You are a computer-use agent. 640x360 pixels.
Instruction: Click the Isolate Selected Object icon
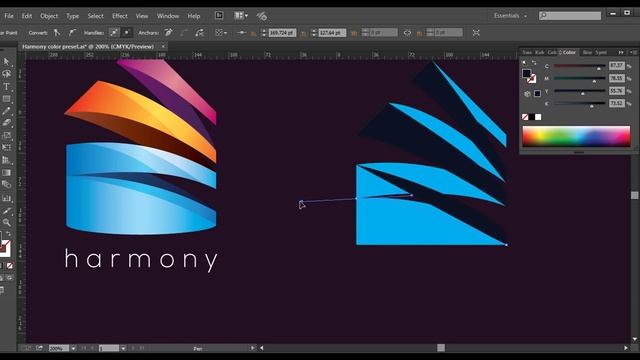(x=476, y=33)
